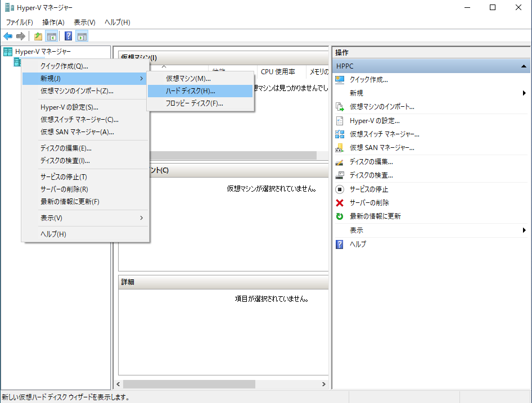Open the 表示(V) menu in menu bar

[84, 22]
